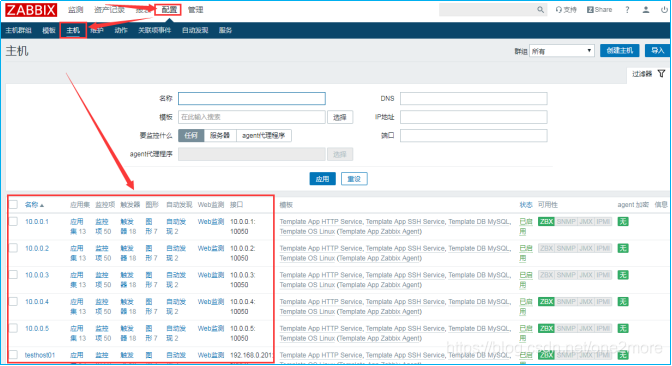Switch to the 关联项事件 submenu
This screenshot has width=672, height=366.
(154, 30)
